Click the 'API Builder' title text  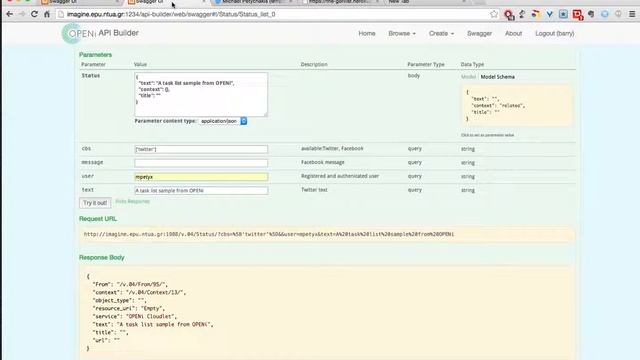[118, 33]
